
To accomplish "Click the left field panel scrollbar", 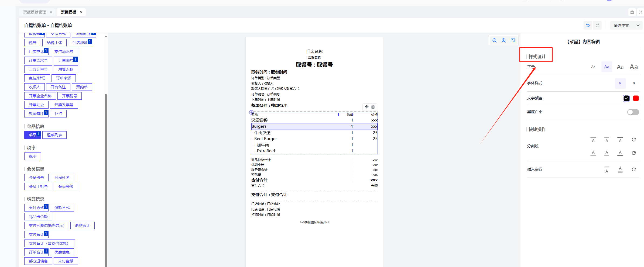I will (x=106, y=180).
